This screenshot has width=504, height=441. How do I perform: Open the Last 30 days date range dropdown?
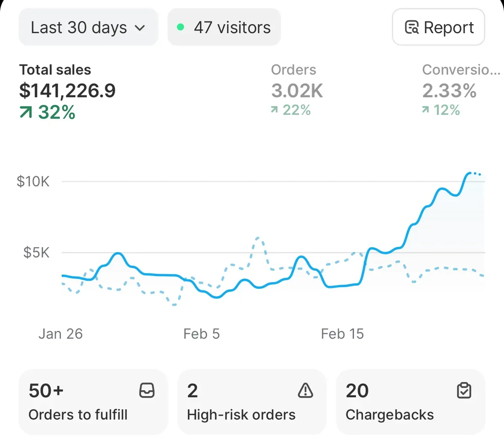(88, 27)
